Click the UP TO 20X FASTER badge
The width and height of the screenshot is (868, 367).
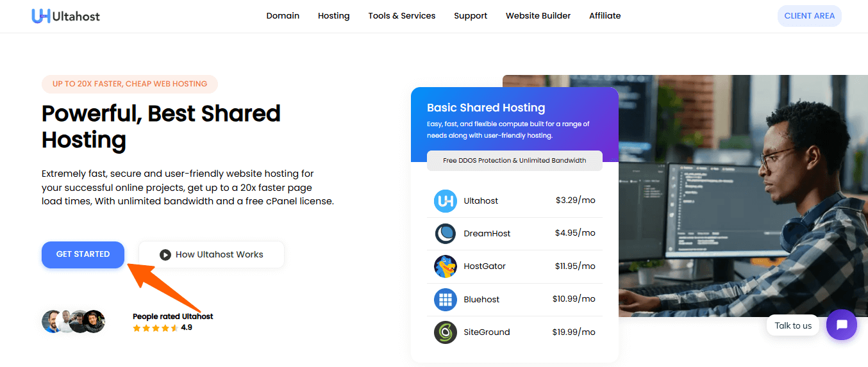point(129,84)
